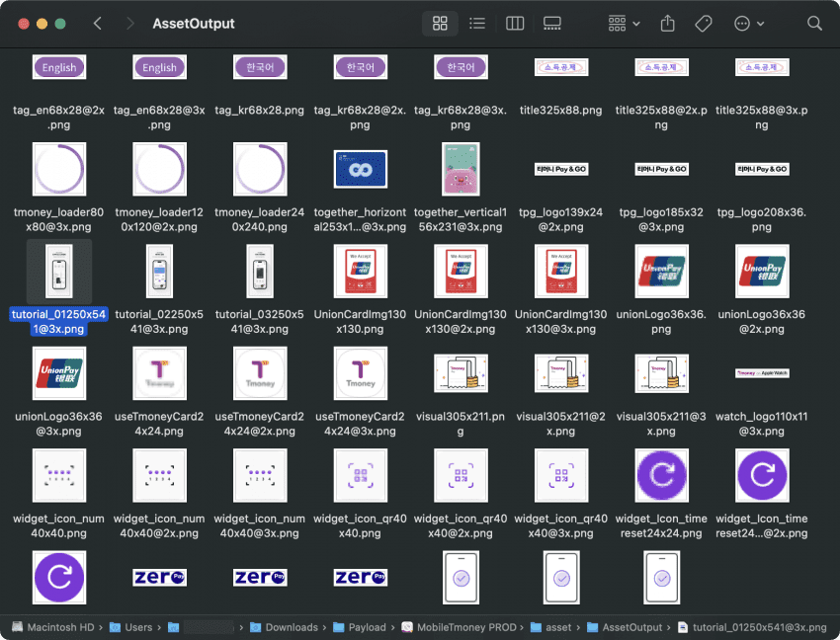The image size is (840, 640).
Task: Select useTmoneyCard24x24@3x.png icon
Action: click(360, 373)
